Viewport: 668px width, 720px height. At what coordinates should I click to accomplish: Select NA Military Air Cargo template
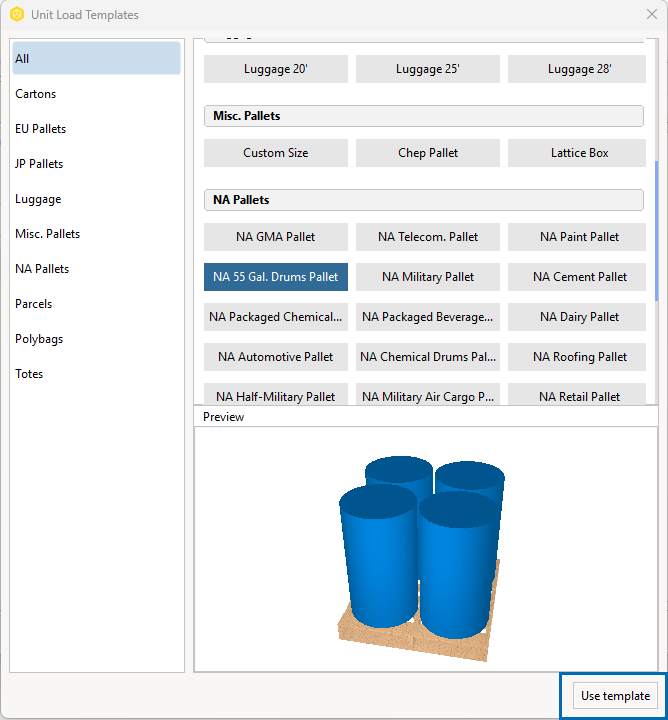[428, 395]
